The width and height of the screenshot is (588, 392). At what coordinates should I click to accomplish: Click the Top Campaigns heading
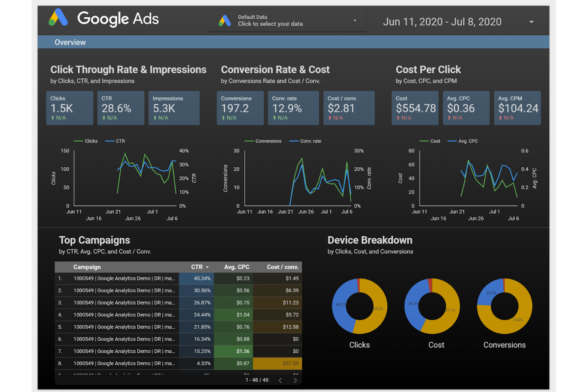click(95, 240)
